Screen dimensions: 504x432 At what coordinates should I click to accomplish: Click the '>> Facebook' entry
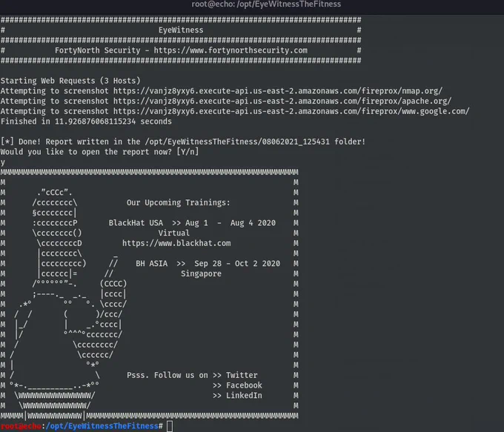click(237, 385)
